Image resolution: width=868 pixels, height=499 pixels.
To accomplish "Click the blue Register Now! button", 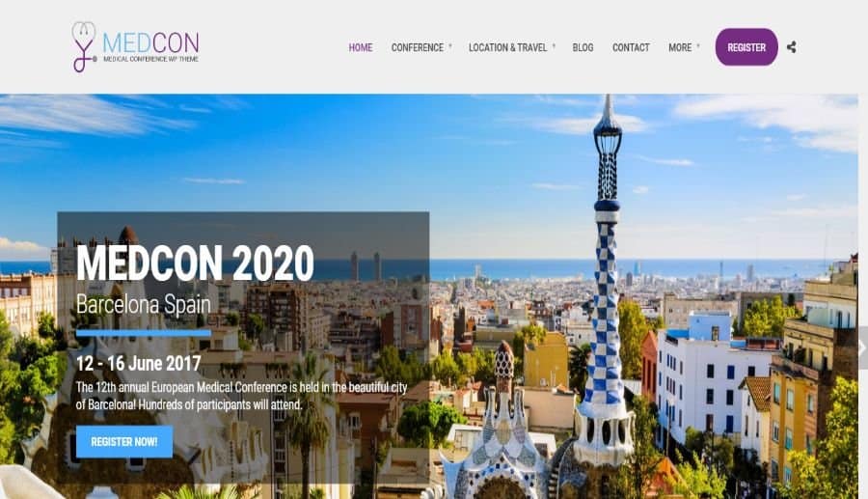I will (124, 441).
